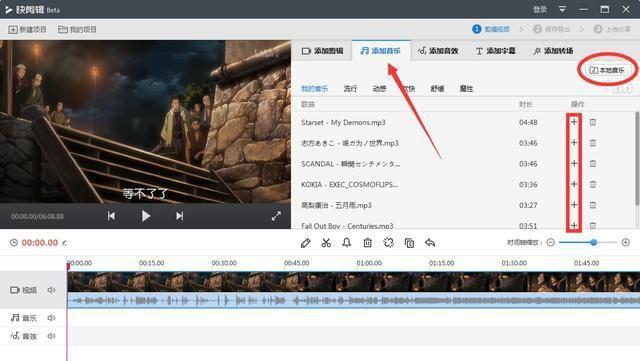Image resolution: width=640 pixels, height=361 pixels.
Task: Delete Starset - My Demons.mp3 from list
Action: (593, 122)
